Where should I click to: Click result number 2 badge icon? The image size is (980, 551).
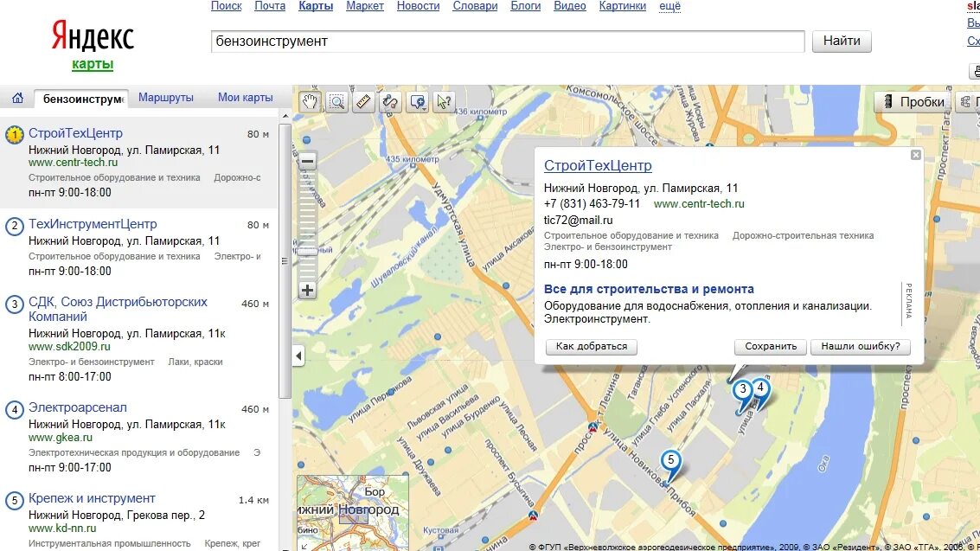coord(15,226)
